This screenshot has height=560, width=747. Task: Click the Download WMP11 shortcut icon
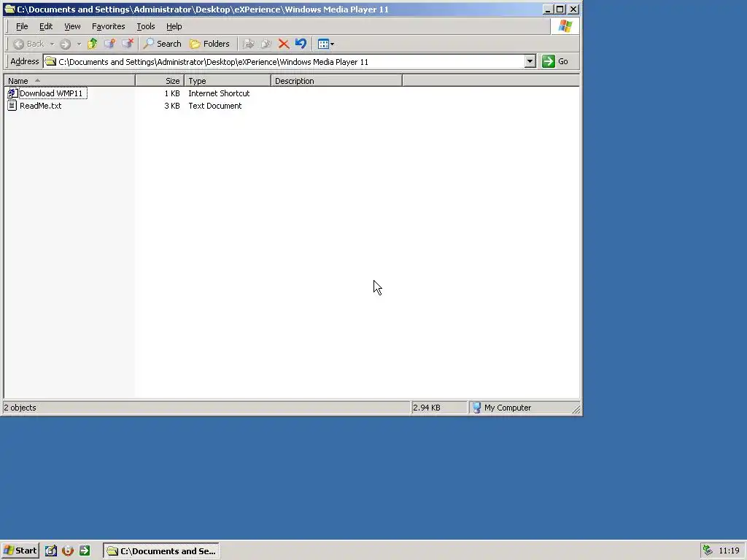(12, 93)
